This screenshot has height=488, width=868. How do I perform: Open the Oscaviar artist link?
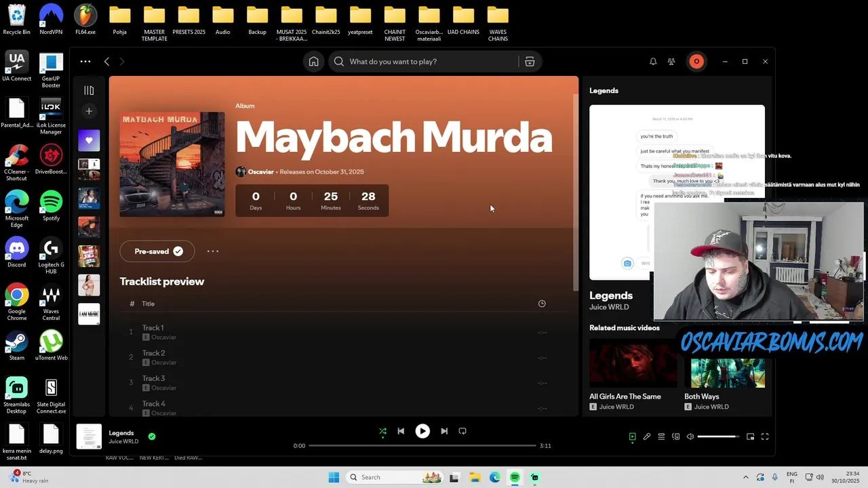260,172
